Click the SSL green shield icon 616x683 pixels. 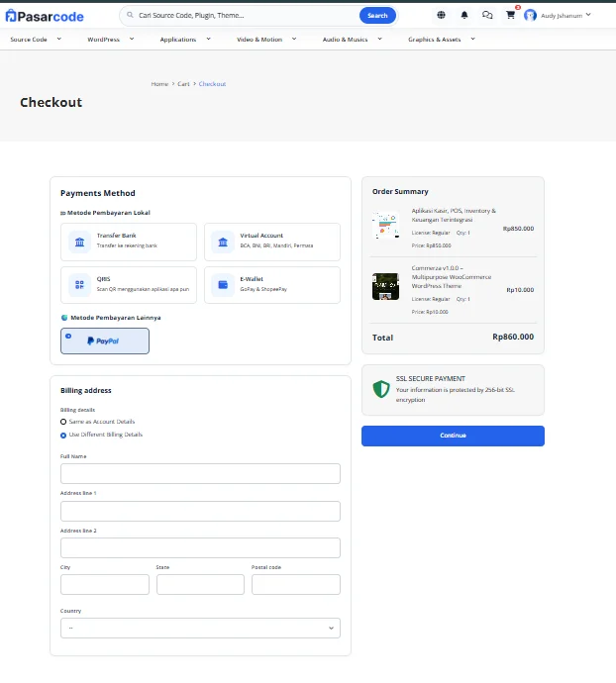coord(381,389)
